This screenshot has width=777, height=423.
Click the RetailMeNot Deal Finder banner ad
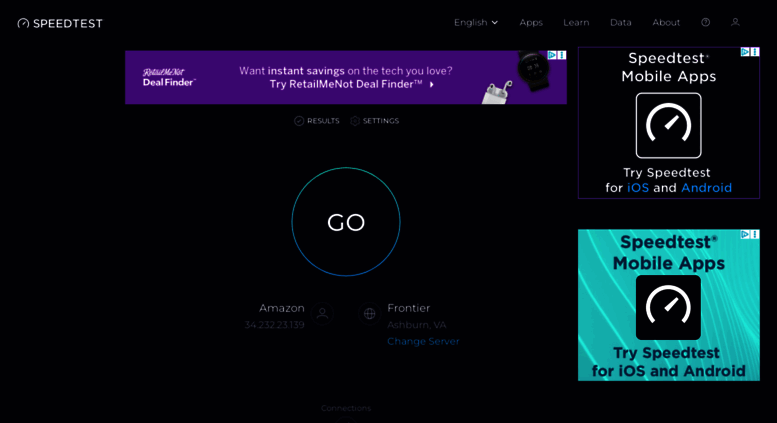pos(346,77)
